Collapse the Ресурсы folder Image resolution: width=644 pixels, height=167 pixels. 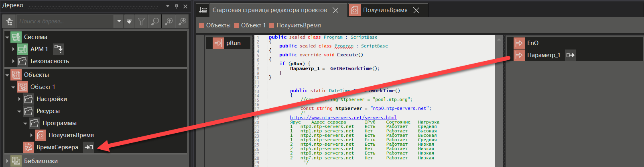(x=19, y=111)
